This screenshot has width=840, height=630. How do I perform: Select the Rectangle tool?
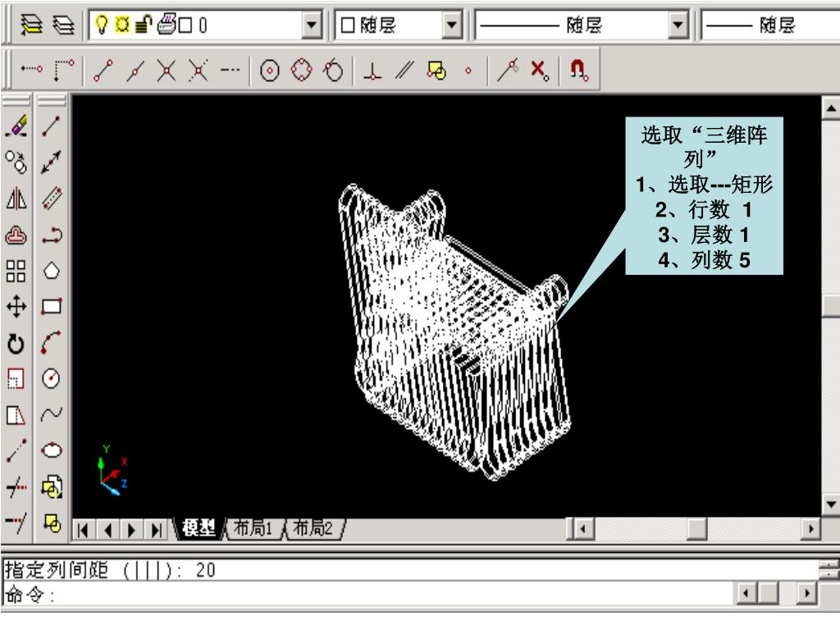tap(52, 307)
